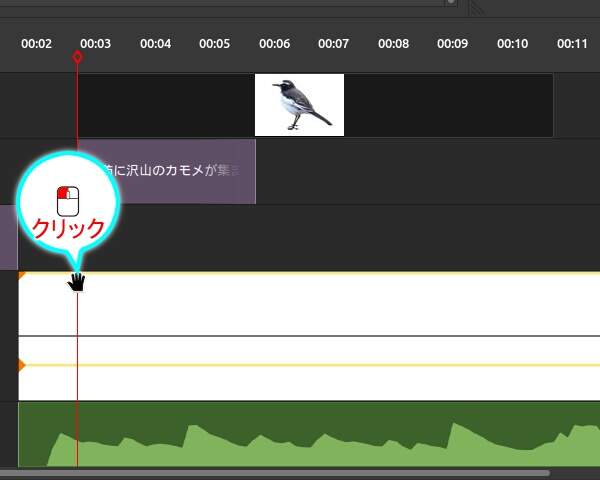Move to the 00:08 ruler label
600x480 pixels.
393,44
